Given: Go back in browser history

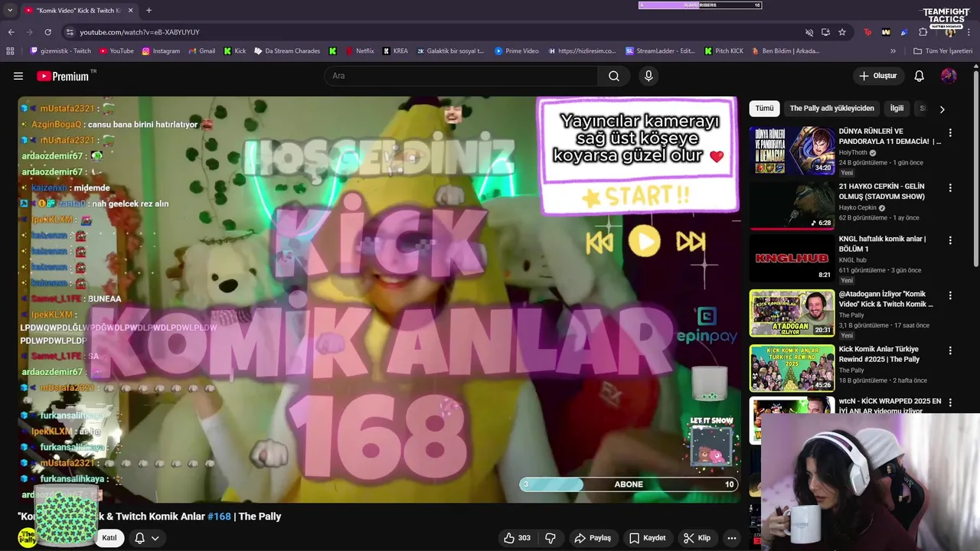Looking at the screenshot, I should click(x=11, y=32).
